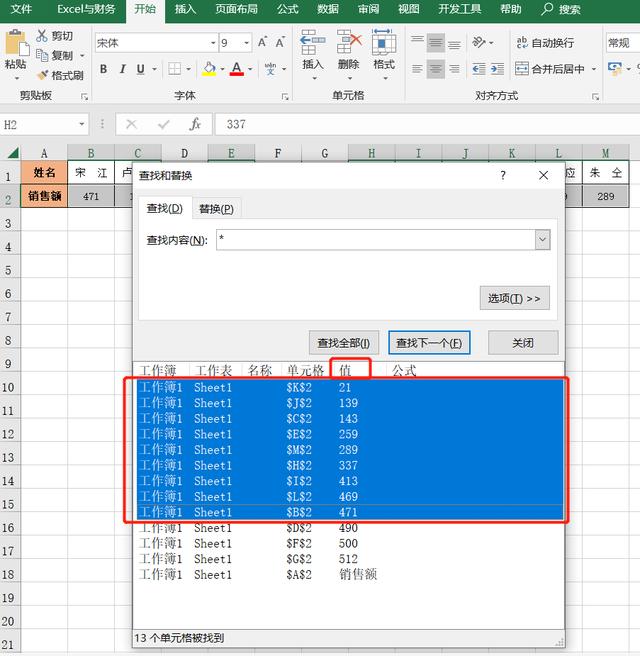Click the dialog help question mark
Image resolution: width=640 pixels, height=656 pixels.
click(503, 175)
